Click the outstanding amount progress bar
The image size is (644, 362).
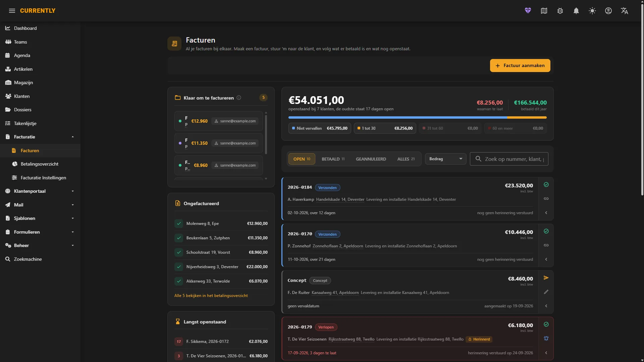(x=417, y=118)
